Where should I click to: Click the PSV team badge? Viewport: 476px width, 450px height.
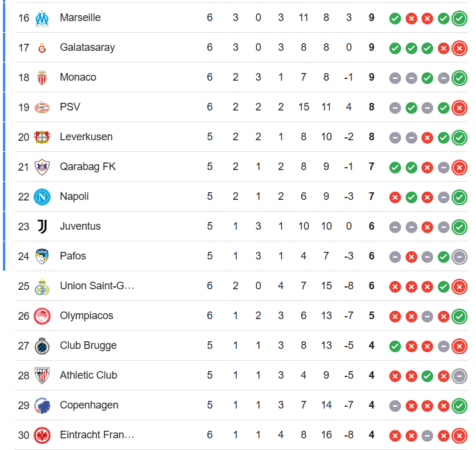(42, 108)
